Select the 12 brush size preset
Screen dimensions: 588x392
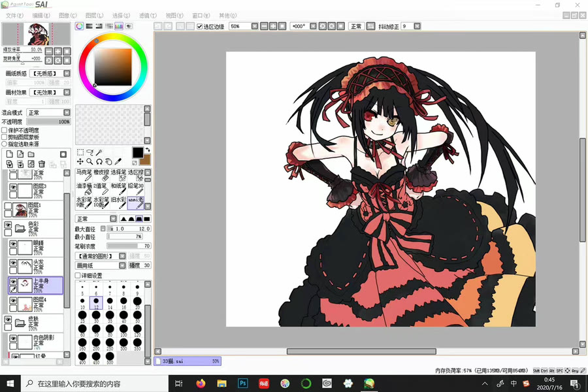[96, 302]
